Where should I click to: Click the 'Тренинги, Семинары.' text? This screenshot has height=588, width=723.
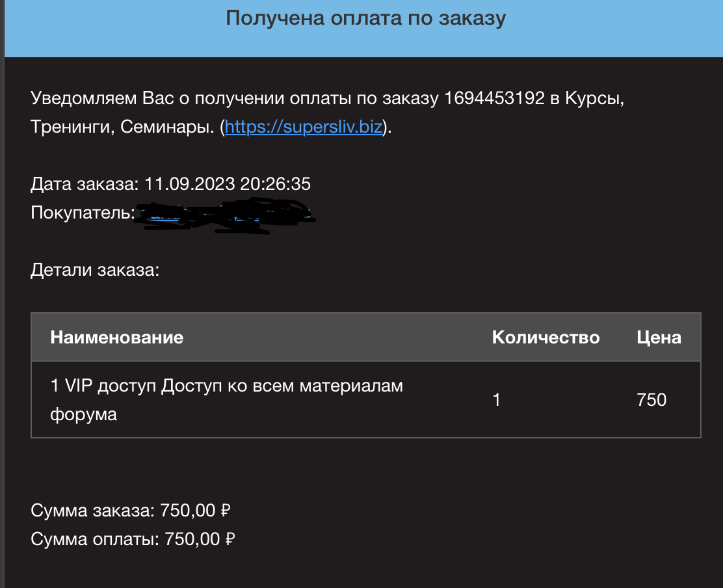123,126
